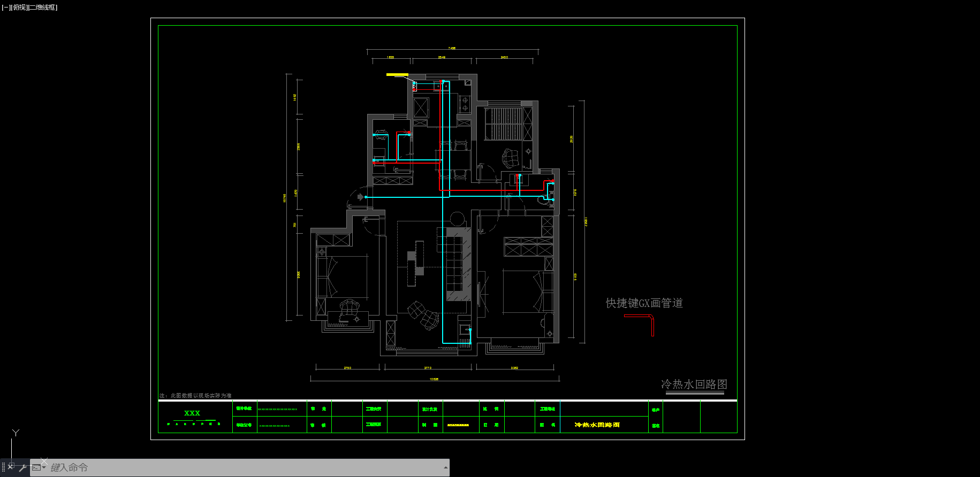Expand command history arrow at command line end
This screenshot has height=477, width=980.
point(445,467)
